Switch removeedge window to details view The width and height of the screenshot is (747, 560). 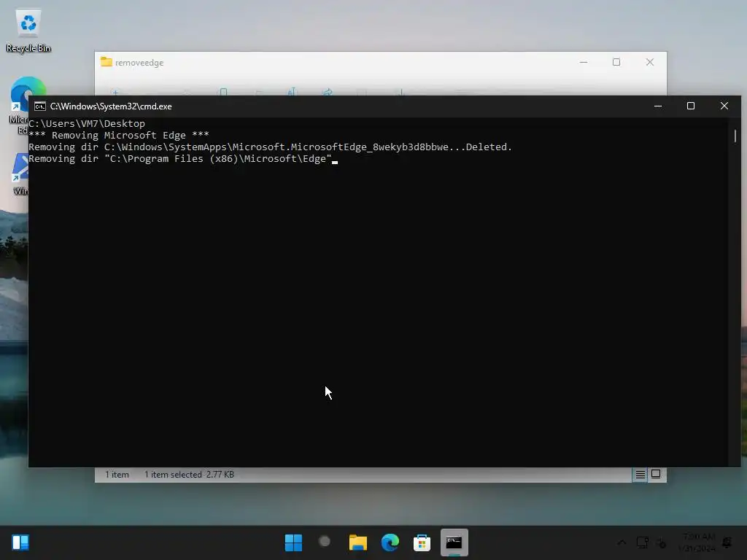pyautogui.click(x=640, y=474)
